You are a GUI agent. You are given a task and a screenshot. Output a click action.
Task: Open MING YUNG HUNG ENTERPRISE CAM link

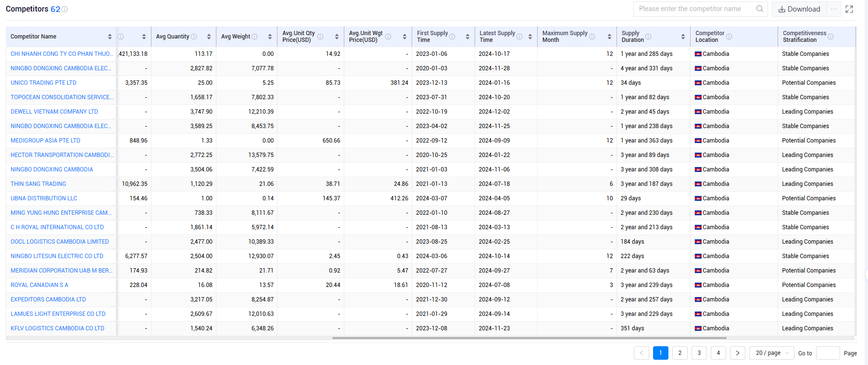(x=61, y=213)
